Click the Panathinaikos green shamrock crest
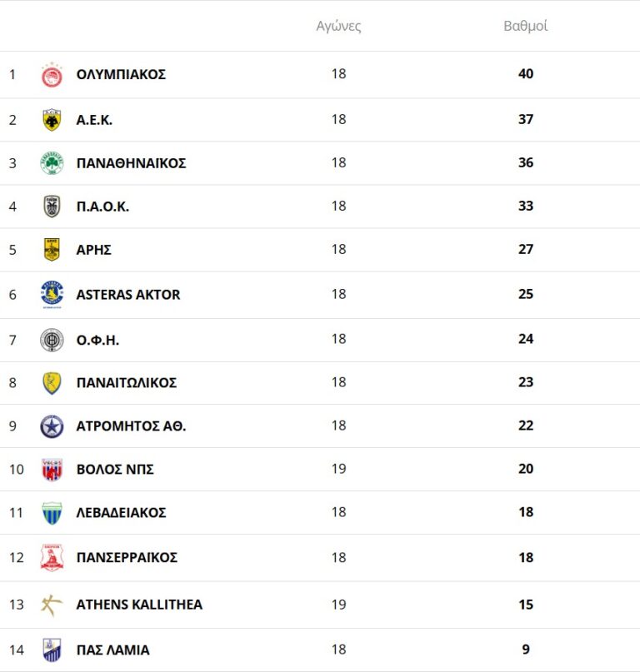 (52, 163)
